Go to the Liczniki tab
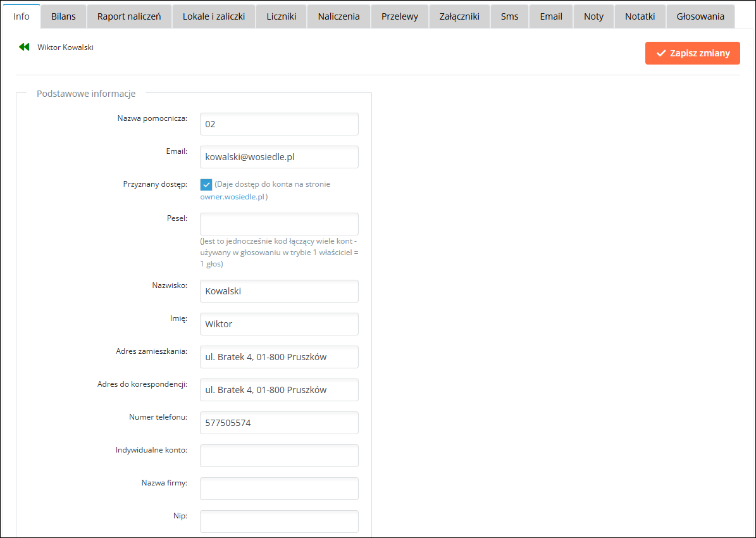This screenshot has height=538, width=756. click(281, 16)
